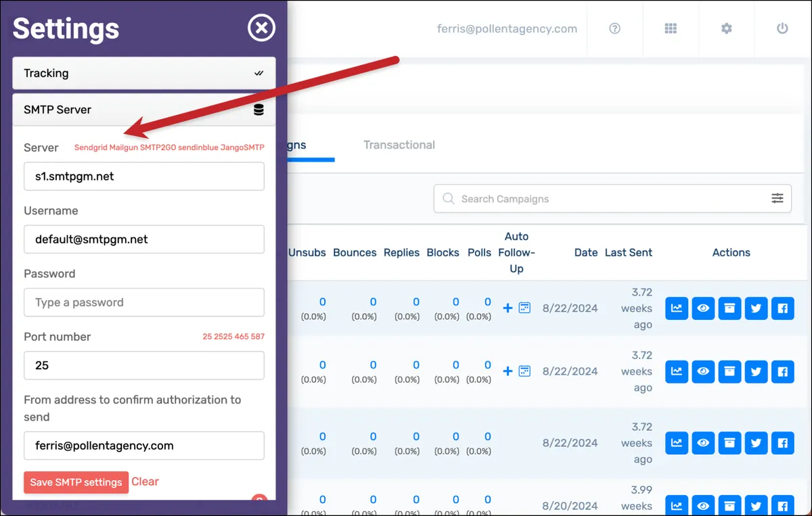Viewport: 812px width, 516px height.
Task: Open the follow-up calendar icon in top campaign row
Action: (x=524, y=308)
